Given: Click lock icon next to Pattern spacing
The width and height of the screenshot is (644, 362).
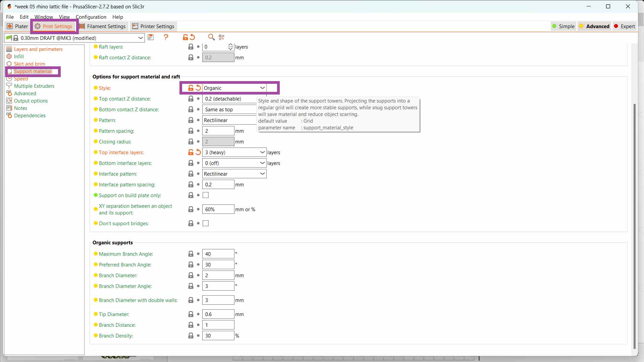Looking at the screenshot, I should [191, 131].
